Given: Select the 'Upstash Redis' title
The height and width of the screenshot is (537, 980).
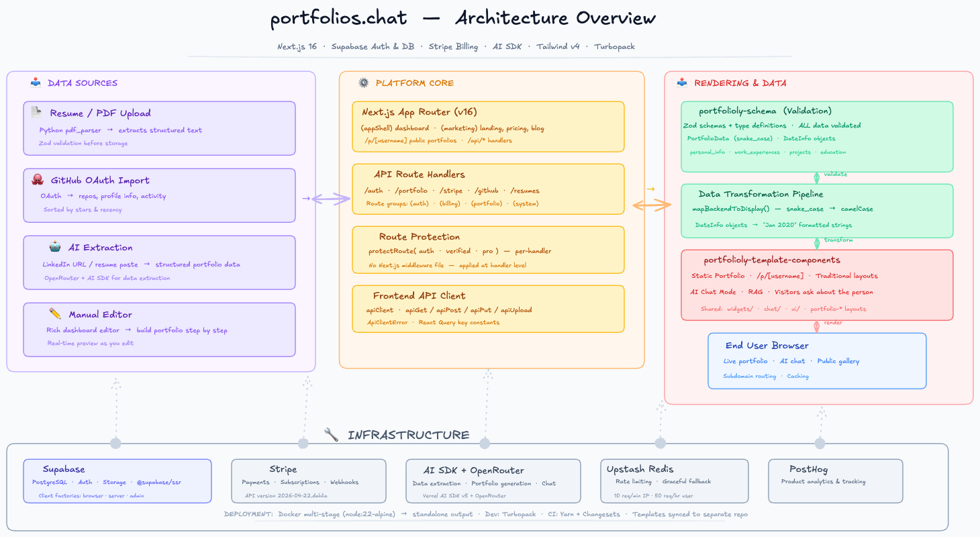Looking at the screenshot, I should coord(640,469).
